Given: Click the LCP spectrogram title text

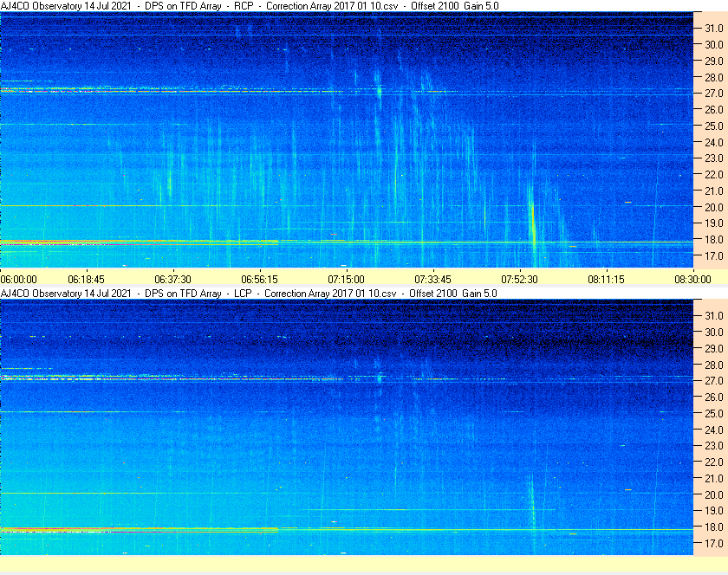Looking at the screenshot, I should tap(249, 294).
